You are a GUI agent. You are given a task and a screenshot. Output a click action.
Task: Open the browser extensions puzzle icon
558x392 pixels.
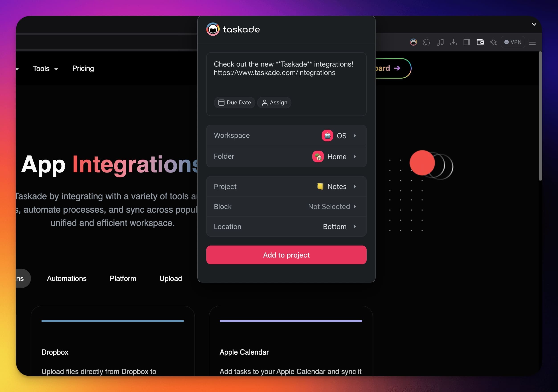[427, 42]
